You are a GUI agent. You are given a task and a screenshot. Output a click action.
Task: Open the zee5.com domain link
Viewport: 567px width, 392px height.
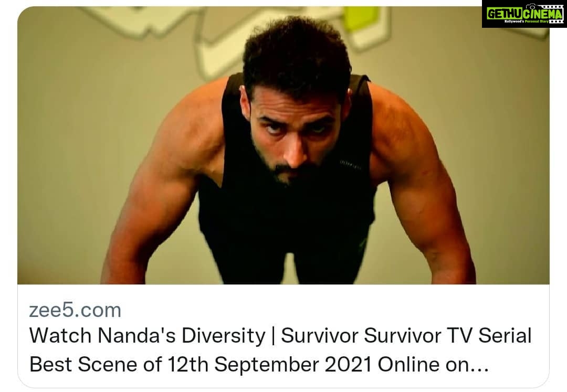(75, 310)
